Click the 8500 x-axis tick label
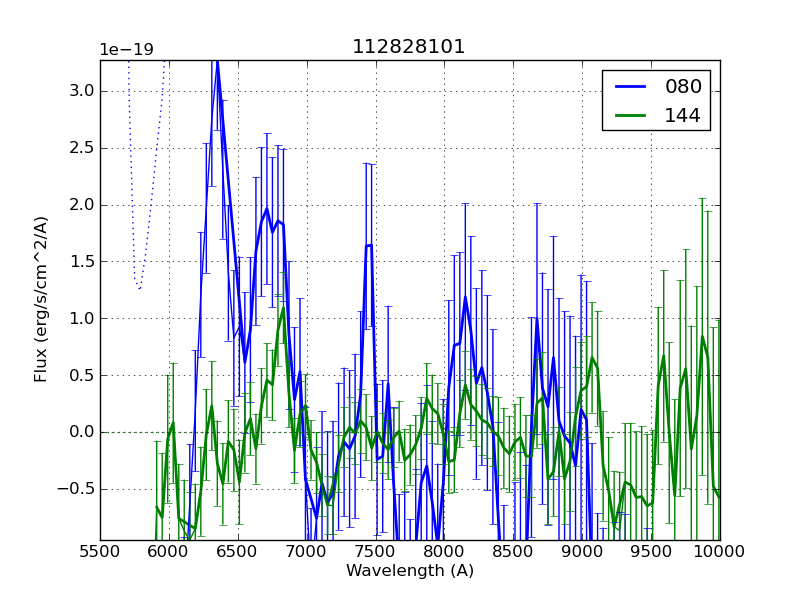 tap(513, 552)
